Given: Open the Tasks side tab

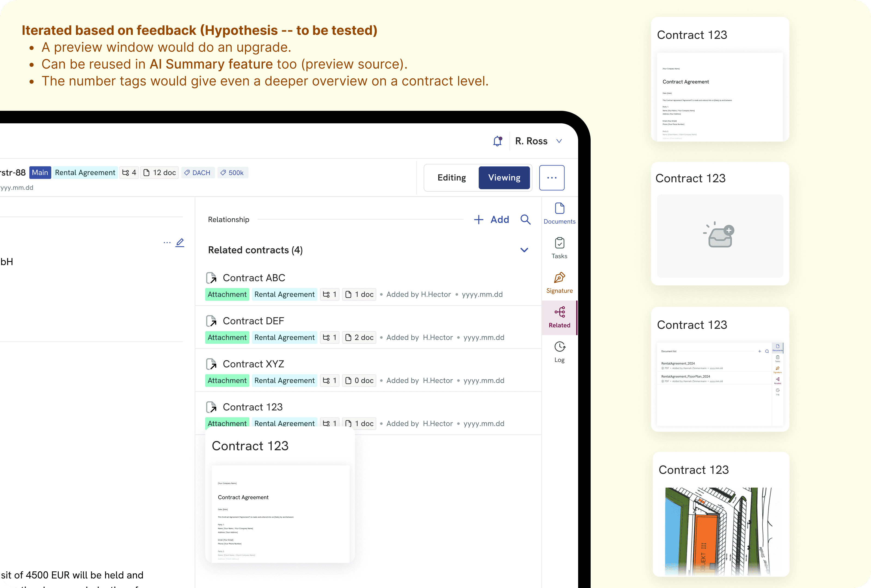Looking at the screenshot, I should [x=559, y=248].
